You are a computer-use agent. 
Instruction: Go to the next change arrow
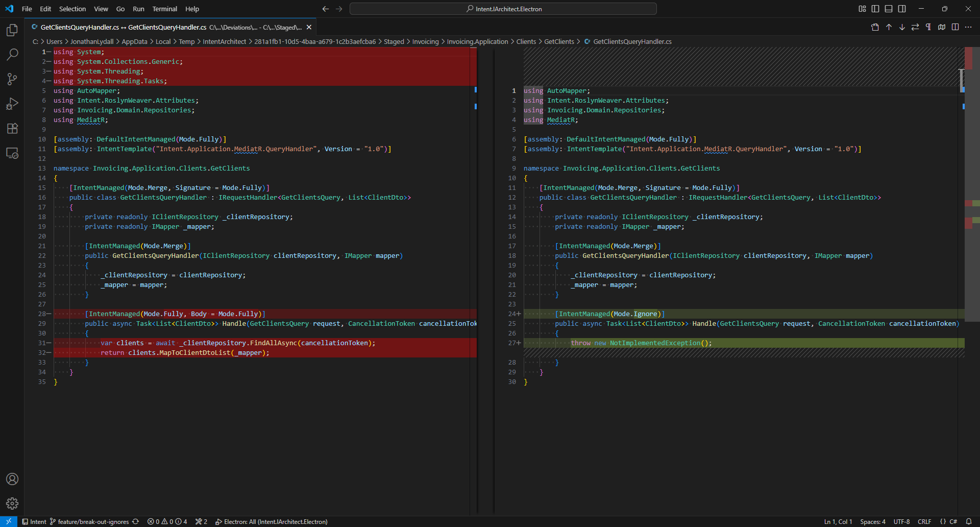[x=902, y=27]
